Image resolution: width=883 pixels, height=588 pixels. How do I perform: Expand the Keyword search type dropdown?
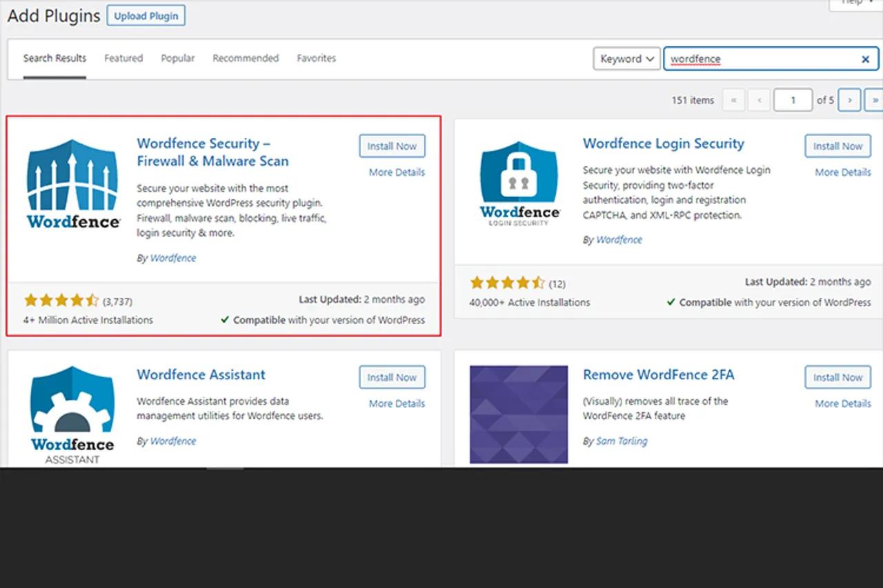(626, 59)
